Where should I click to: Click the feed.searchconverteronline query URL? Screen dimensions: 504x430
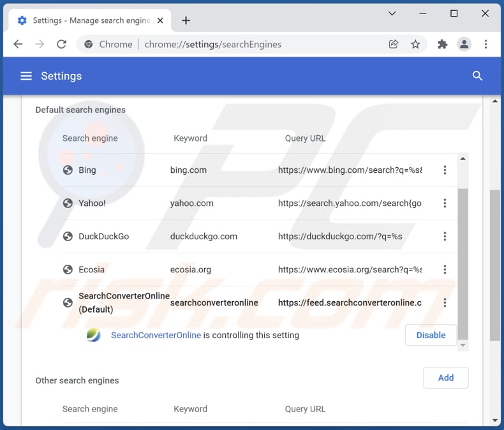point(350,302)
